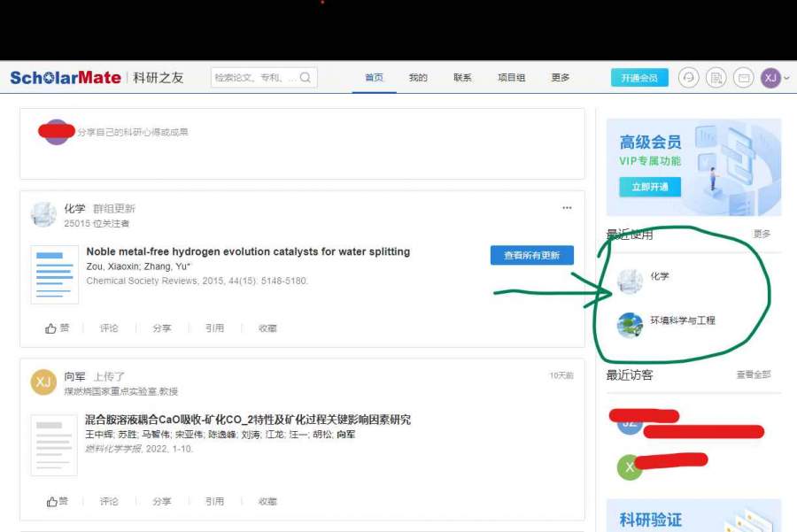This screenshot has height=532, width=797.
Task: Open the 项目组 tab
Action: point(511,78)
